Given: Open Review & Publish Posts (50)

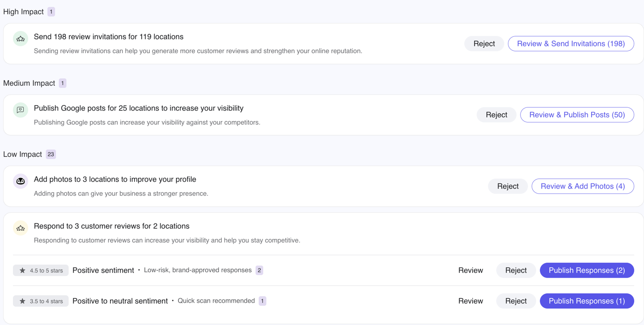Looking at the screenshot, I should 577,115.
